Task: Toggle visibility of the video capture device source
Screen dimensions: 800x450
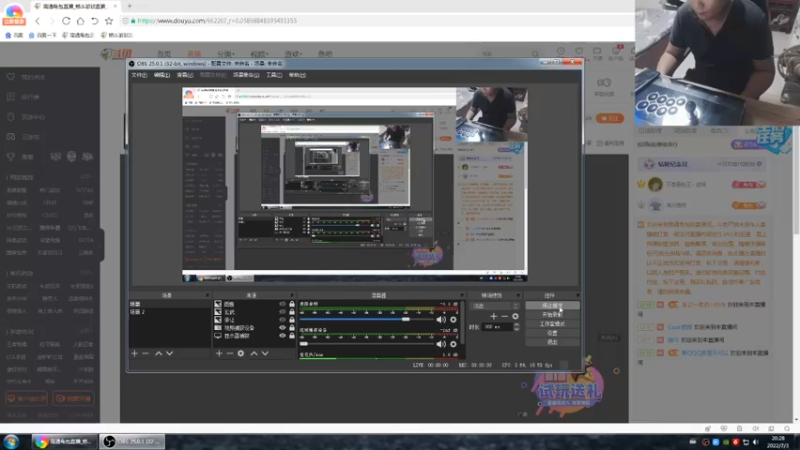Action: point(282,328)
